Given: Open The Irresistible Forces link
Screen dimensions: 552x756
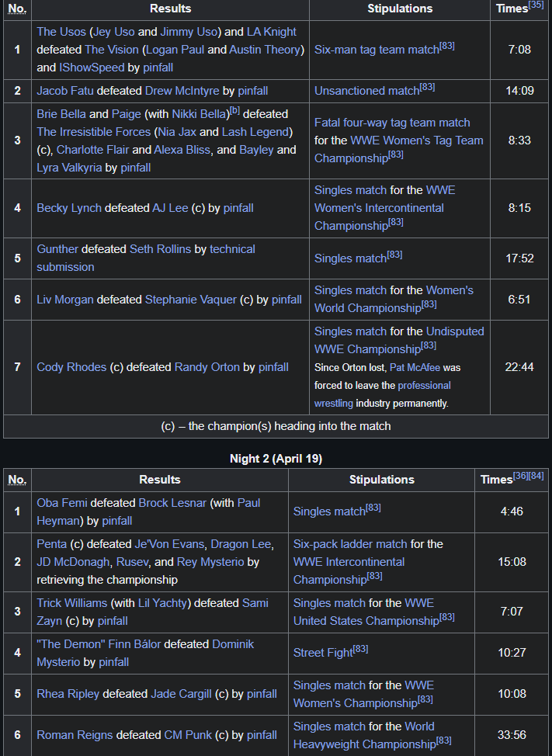Looking at the screenshot, I should coord(93,132).
